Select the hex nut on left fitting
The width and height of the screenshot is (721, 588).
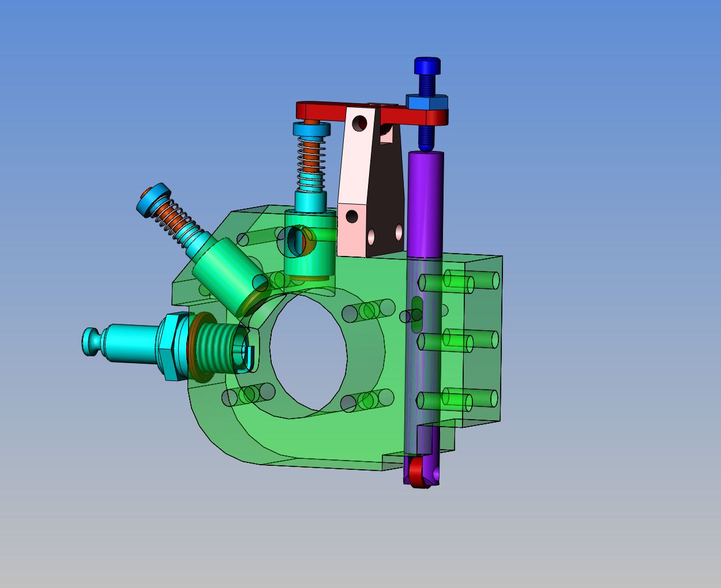point(174,346)
